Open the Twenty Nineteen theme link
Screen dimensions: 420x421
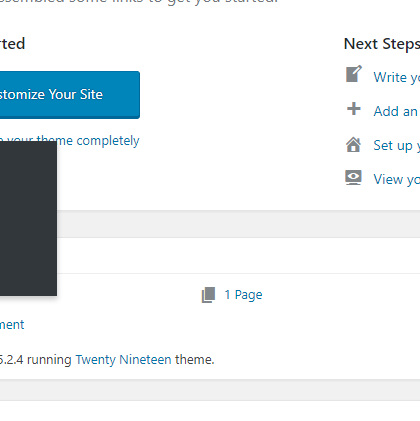tap(123, 360)
